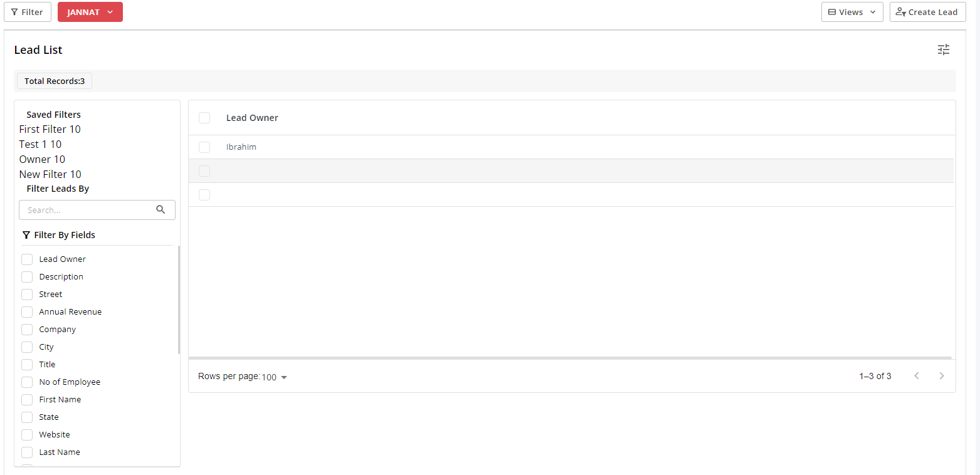Expand the Views dropdown

(x=851, y=12)
